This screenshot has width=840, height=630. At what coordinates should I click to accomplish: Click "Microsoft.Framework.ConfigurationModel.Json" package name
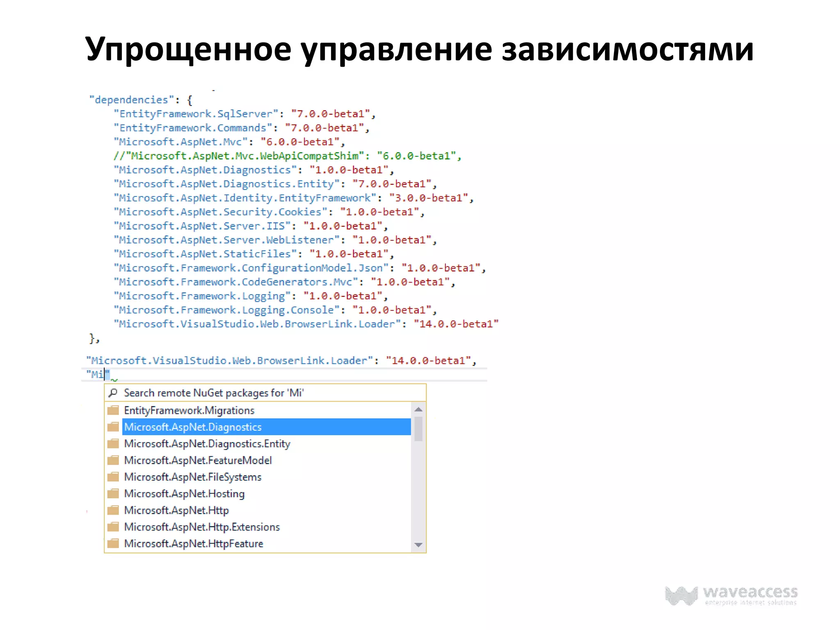tap(251, 268)
